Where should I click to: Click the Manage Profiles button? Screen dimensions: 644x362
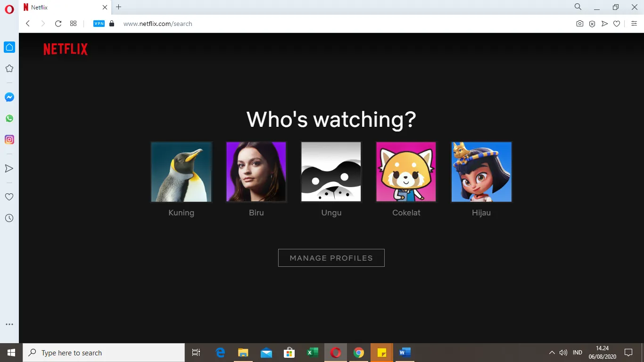point(331,258)
